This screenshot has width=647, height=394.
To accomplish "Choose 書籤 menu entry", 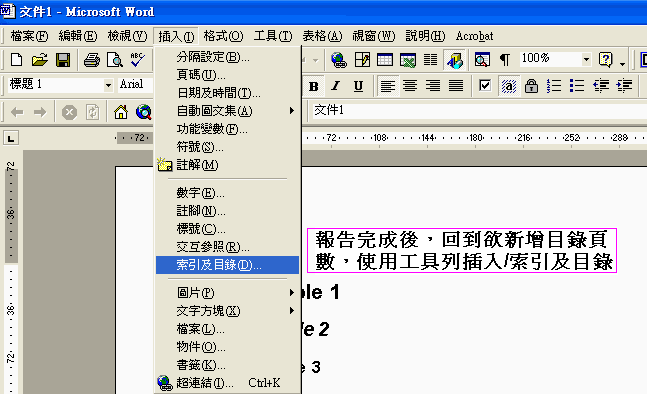I will pos(227,365).
